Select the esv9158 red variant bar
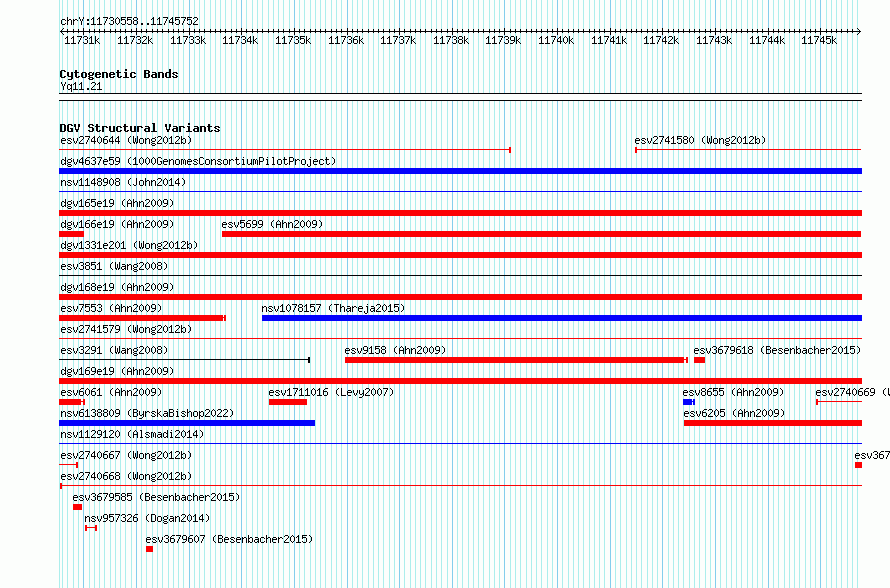This screenshot has height=588, width=890. click(x=517, y=360)
